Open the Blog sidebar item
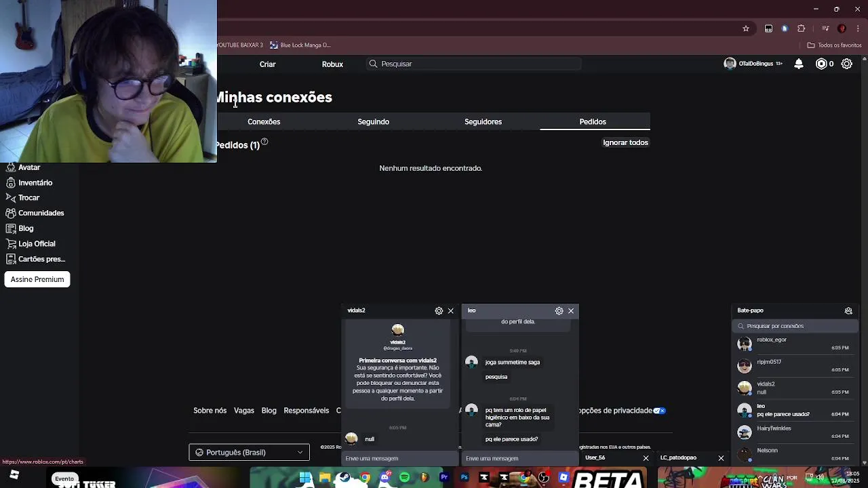The width and height of the screenshot is (868, 488). pos(20,228)
